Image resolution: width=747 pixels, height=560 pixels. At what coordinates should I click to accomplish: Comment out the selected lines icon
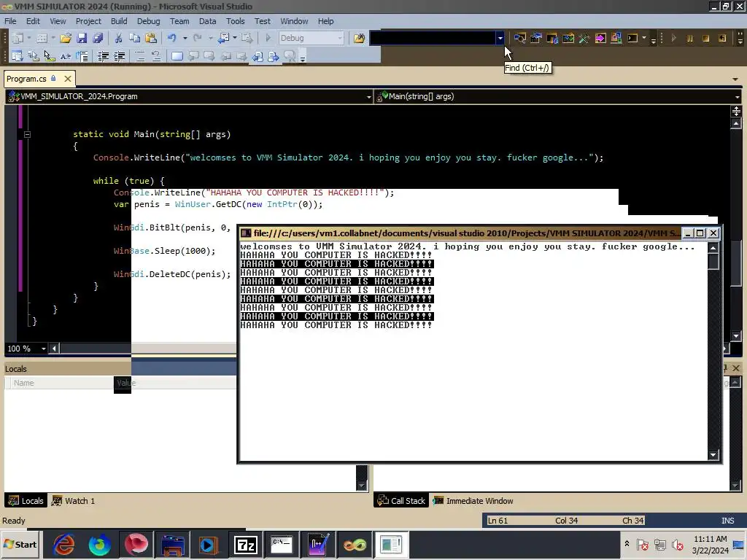pyautogui.click(x=140, y=56)
